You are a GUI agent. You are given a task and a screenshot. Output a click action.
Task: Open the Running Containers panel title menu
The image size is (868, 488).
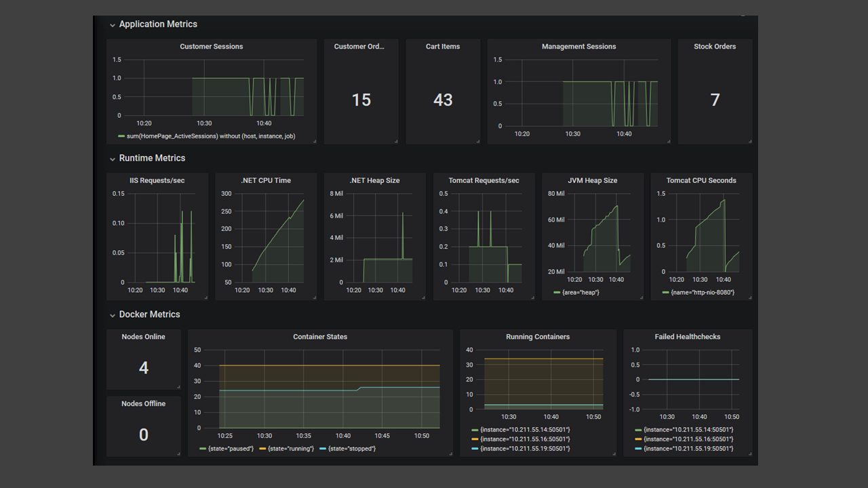(538, 337)
